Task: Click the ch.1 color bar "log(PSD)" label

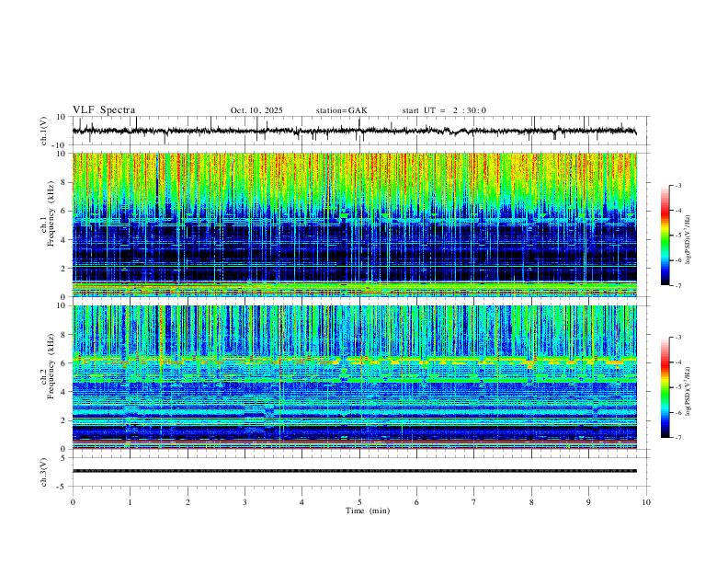Action: (x=688, y=240)
